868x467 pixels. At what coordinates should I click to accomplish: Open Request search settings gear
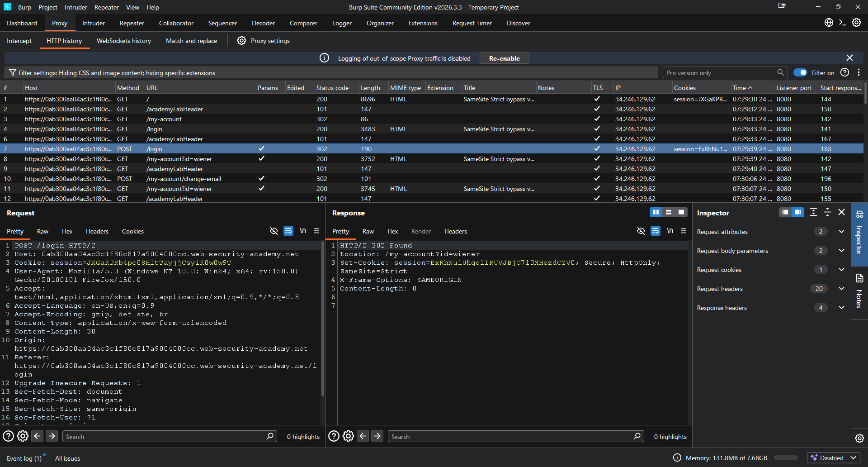pos(23,436)
